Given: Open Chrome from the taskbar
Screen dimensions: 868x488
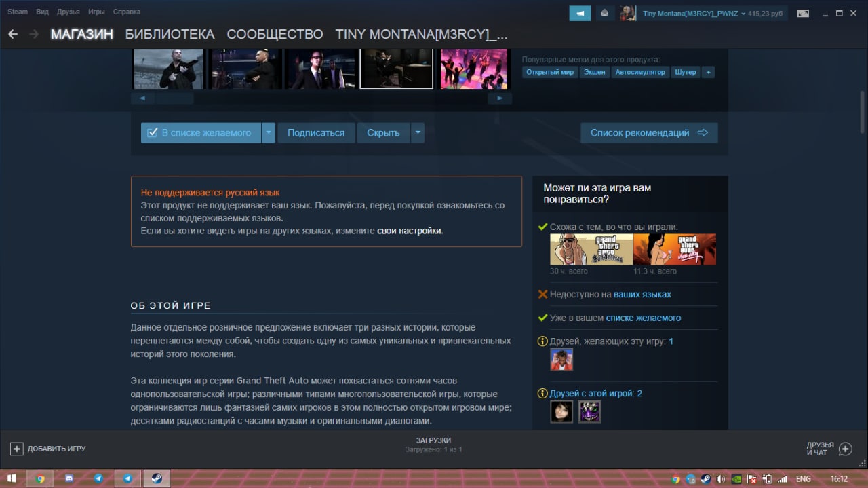Looking at the screenshot, I should 41,478.
